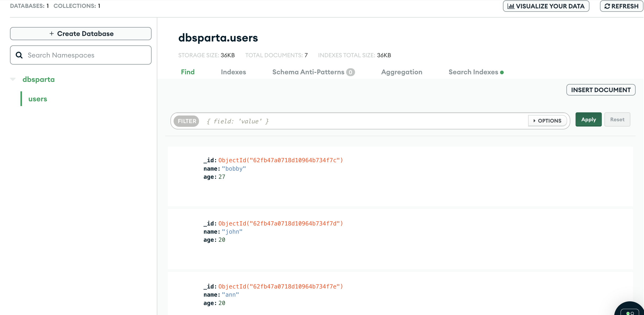Click the name value "bobby"

click(234, 169)
